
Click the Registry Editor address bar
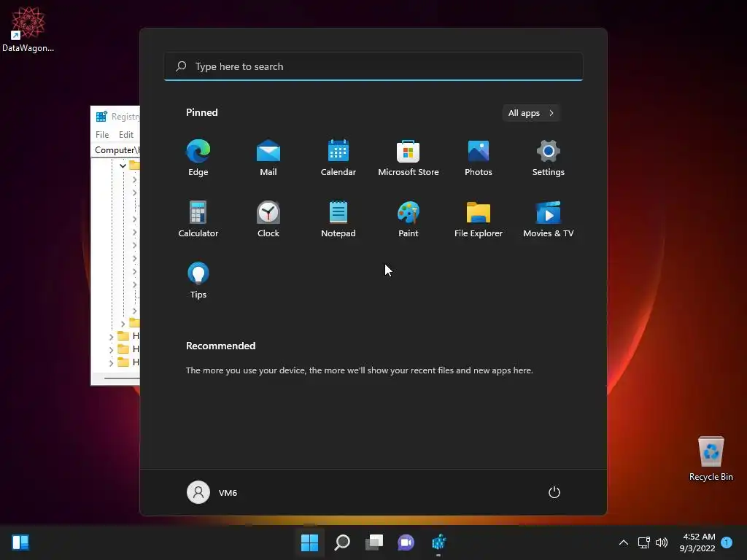[116, 150]
